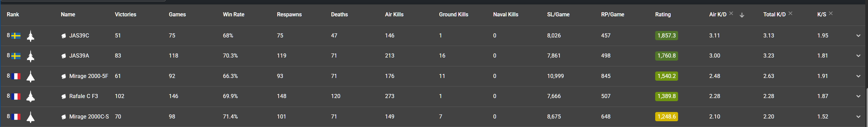This screenshot has width=868, height=127.
Task: Sort table by Rating column header
Action: [x=663, y=14]
